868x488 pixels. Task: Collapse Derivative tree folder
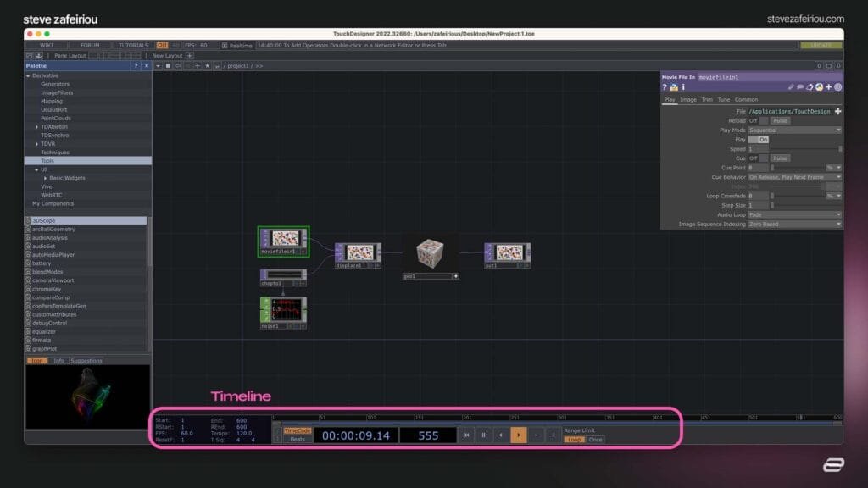click(x=28, y=75)
